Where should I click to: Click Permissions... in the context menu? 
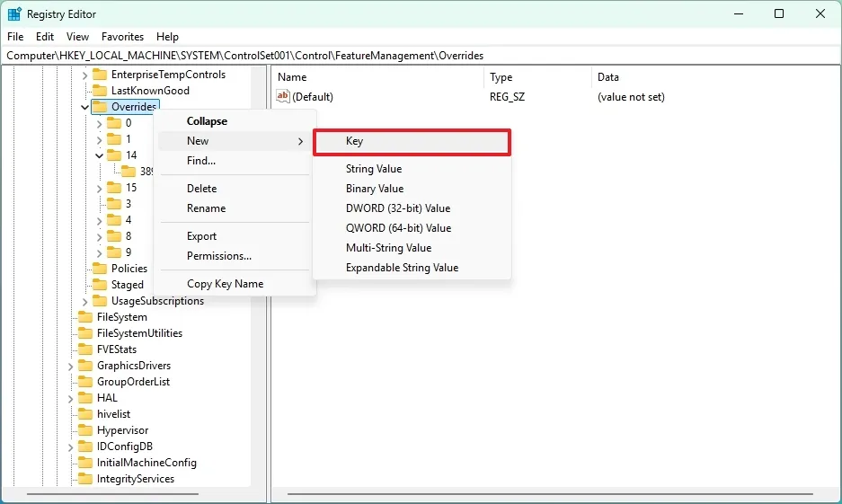tap(219, 256)
